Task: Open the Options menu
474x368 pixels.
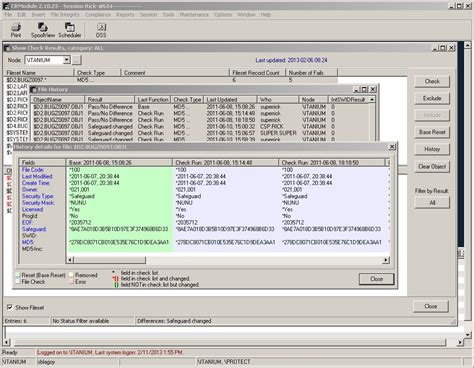Action: tap(223, 15)
